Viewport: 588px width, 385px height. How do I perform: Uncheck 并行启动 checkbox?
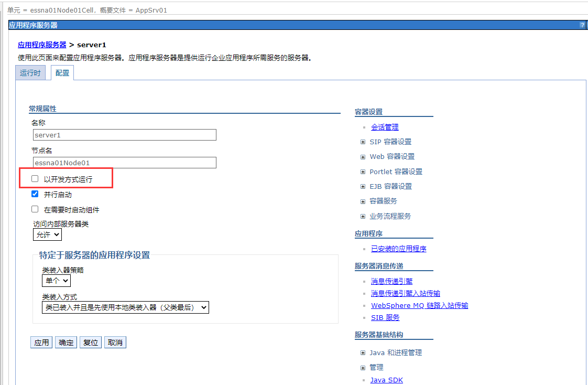35,194
